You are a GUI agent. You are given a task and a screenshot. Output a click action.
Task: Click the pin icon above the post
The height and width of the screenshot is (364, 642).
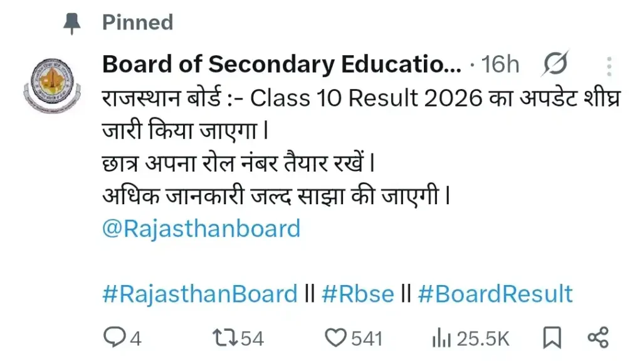71,22
